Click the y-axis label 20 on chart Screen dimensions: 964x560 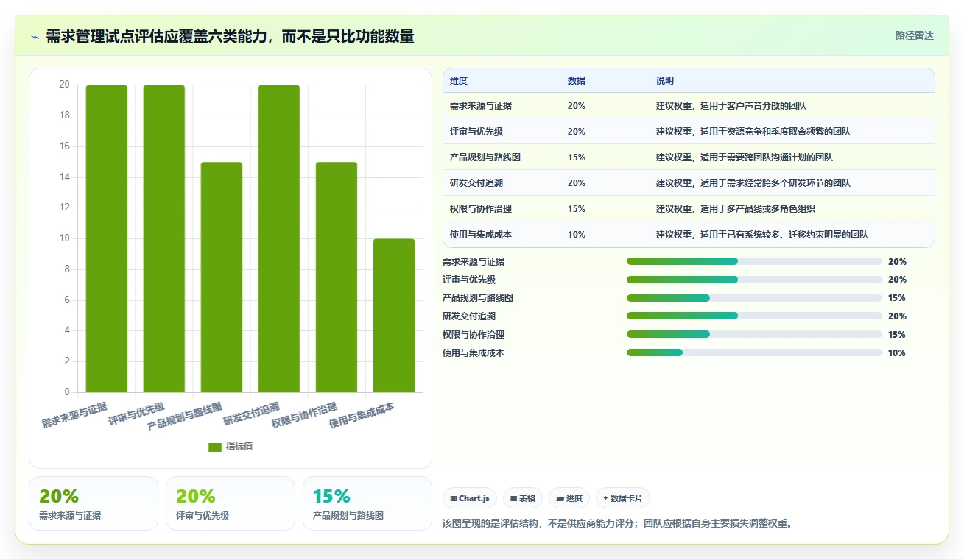click(x=64, y=85)
